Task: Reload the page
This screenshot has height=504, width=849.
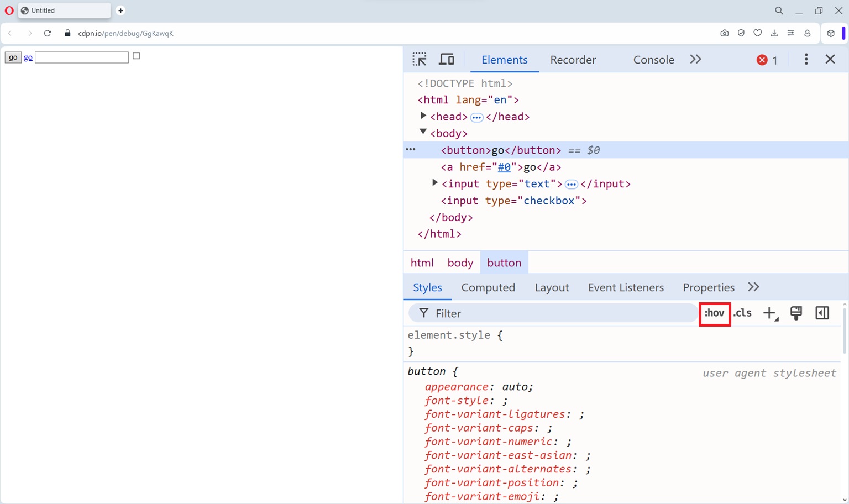Action: pos(48,33)
